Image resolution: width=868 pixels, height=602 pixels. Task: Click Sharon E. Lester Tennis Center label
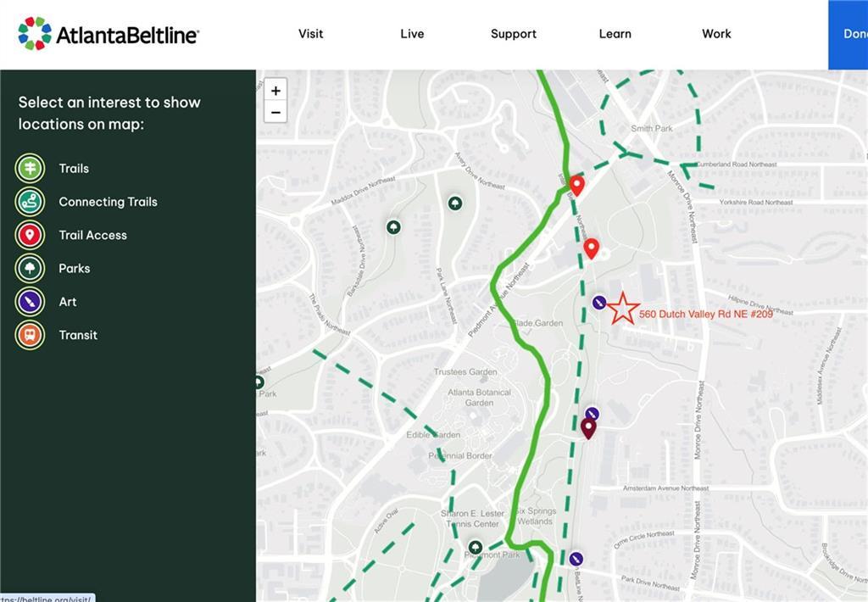point(472,518)
